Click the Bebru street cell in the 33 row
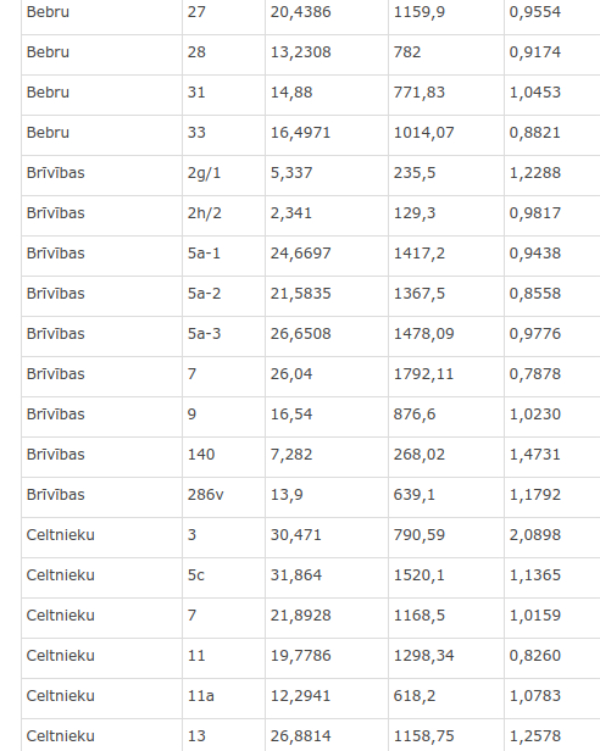 [x=102, y=133]
